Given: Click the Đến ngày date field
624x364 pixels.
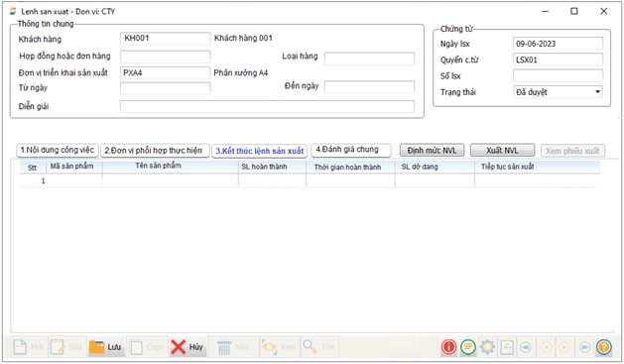Looking at the screenshot, I should [x=369, y=87].
